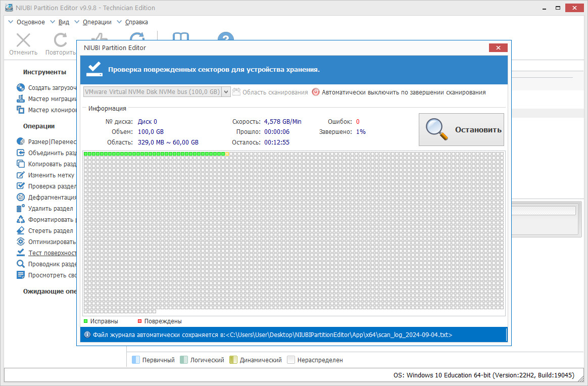
Task: Click the speed value 4,578 GB/Min
Action: (x=283, y=122)
